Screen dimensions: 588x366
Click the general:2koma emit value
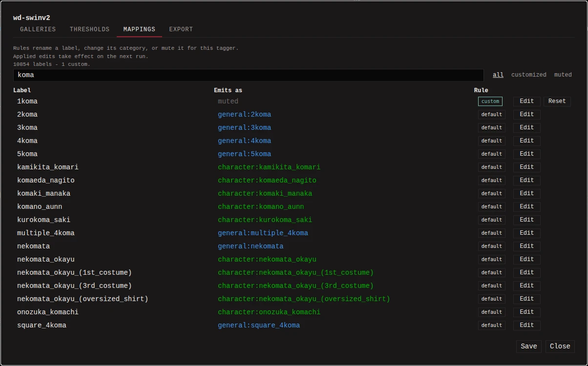coord(244,115)
